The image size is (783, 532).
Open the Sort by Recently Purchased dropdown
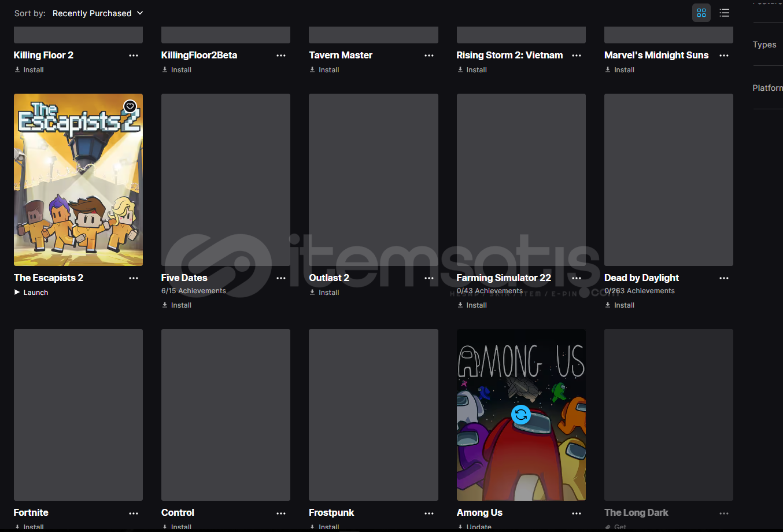(98, 13)
